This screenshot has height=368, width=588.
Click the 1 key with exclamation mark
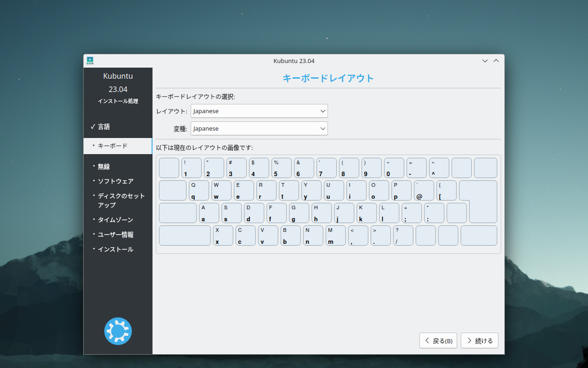[192, 168]
